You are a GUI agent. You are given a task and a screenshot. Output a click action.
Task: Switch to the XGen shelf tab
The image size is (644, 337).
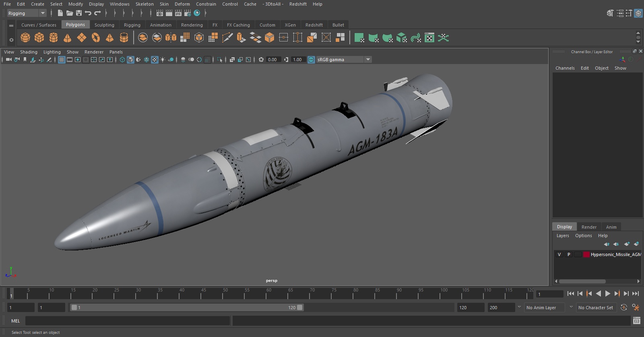290,25
